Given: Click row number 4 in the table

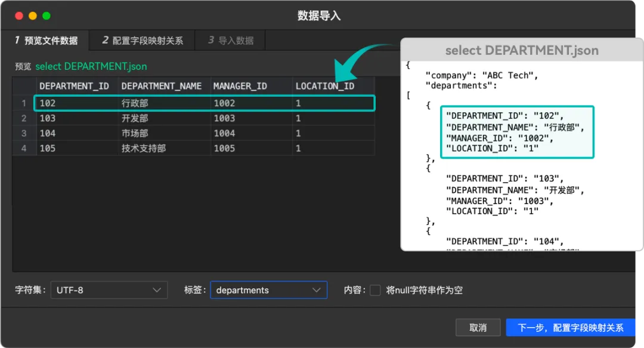Looking at the screenshot, I should pyautogui.click(x=23, y=148).
